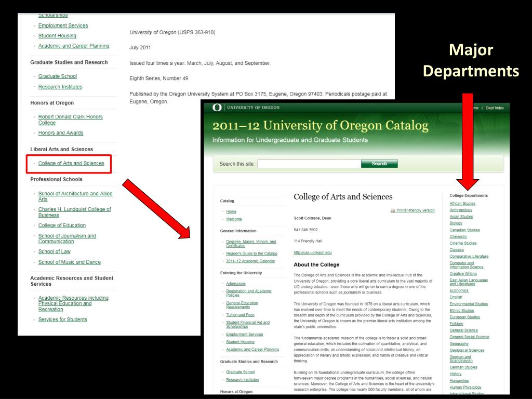Open Comparative Literature department link
This screenshot has width=532, height=399.
pos(469,257)
